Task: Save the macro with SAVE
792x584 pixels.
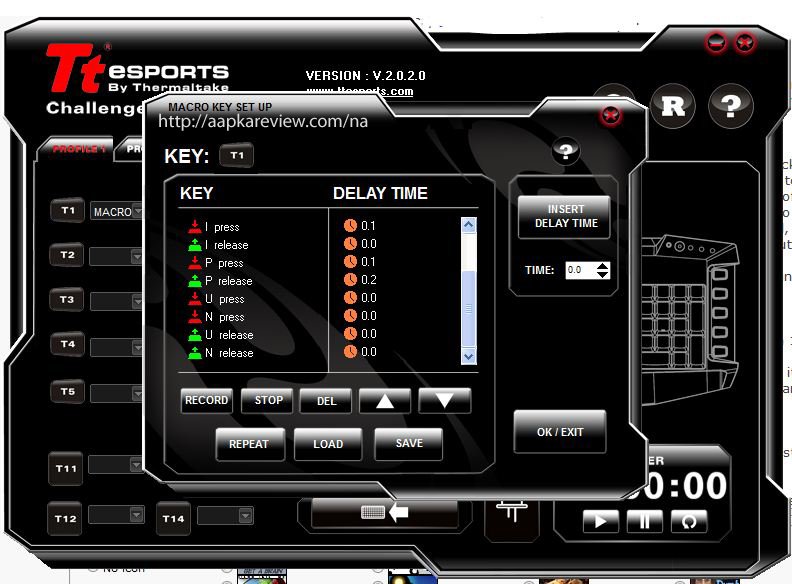Action: (x=409, y=444)
